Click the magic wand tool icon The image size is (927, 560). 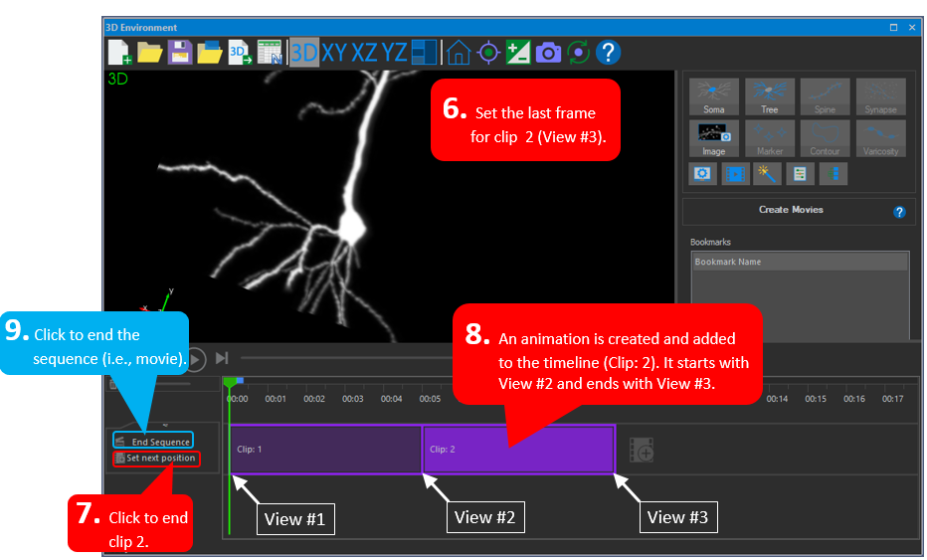pos(767,173)
